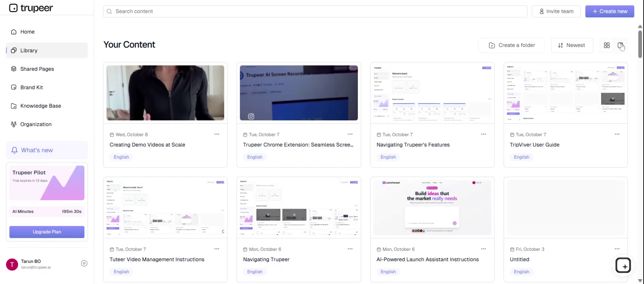Click the title Creating Demo Videos at Scale
This screenshot has height=284, width=644.
pyautogui.click(x=147, y=145)
